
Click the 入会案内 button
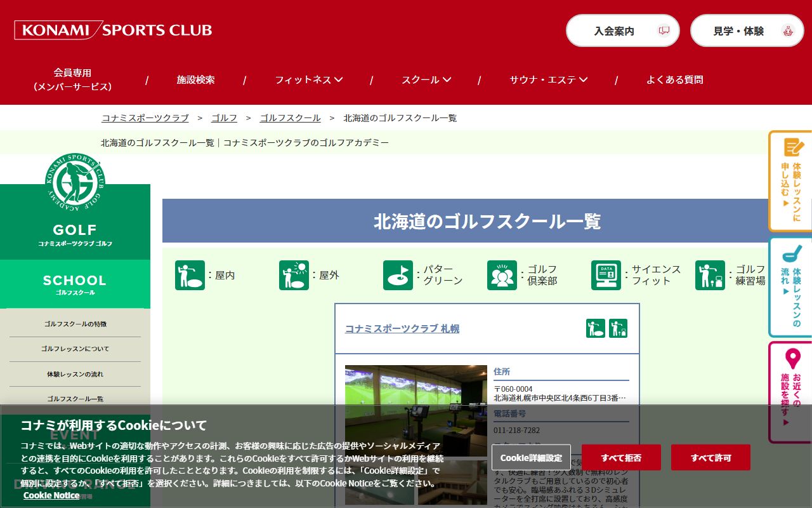[622, 30]
